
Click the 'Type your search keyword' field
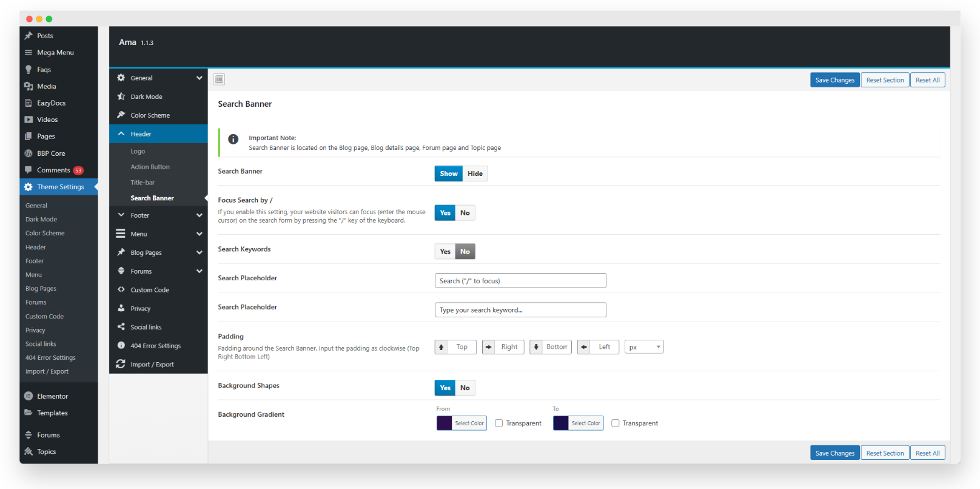(x=520, y=310)
